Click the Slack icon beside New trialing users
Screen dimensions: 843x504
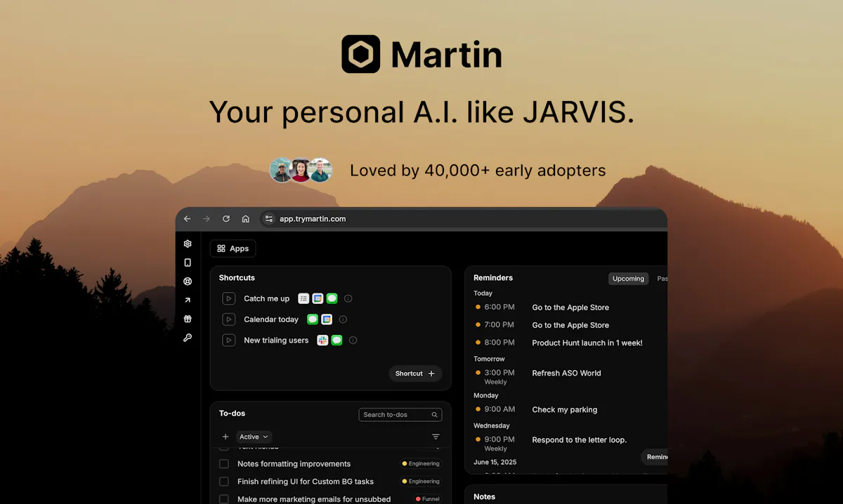pyautogui.click(x=322, y=340)
